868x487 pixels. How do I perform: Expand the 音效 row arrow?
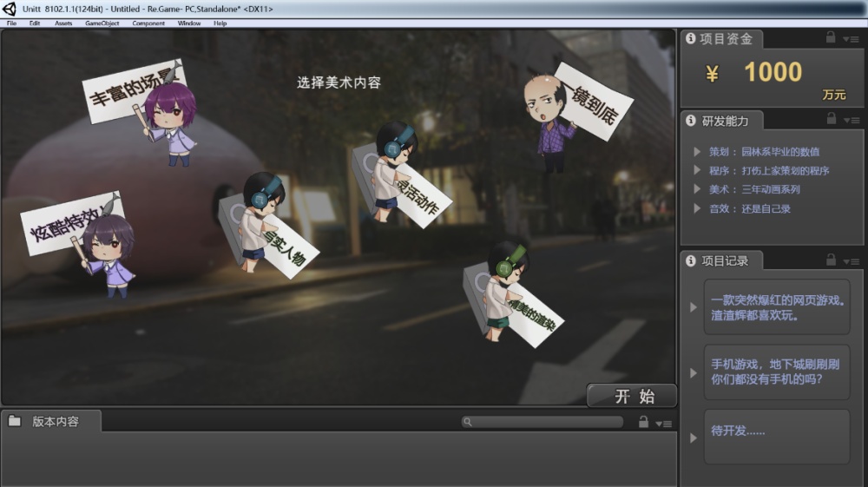point(697,208)
